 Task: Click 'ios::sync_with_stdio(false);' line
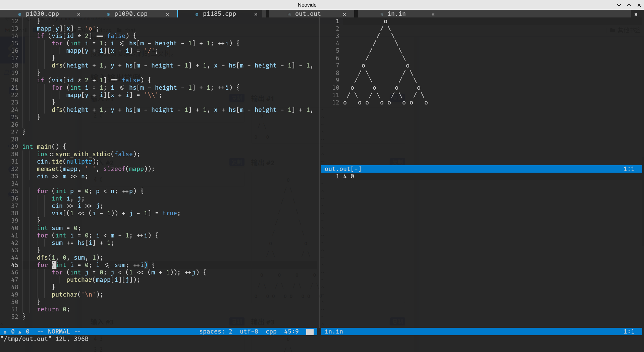(x=88, y=154)
